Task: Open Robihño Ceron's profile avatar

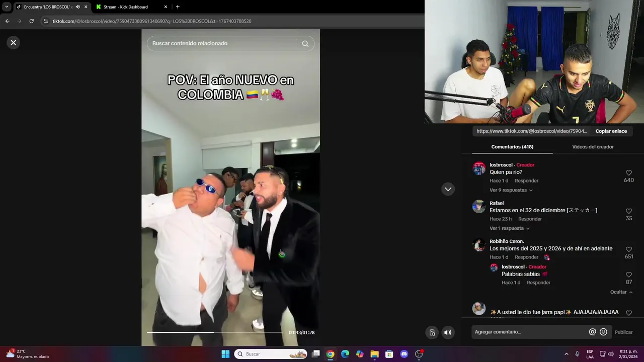Action: [x=479, y=245]
